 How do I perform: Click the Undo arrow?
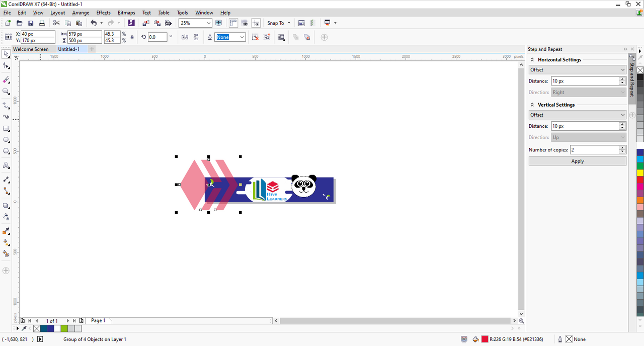point(94,23)
